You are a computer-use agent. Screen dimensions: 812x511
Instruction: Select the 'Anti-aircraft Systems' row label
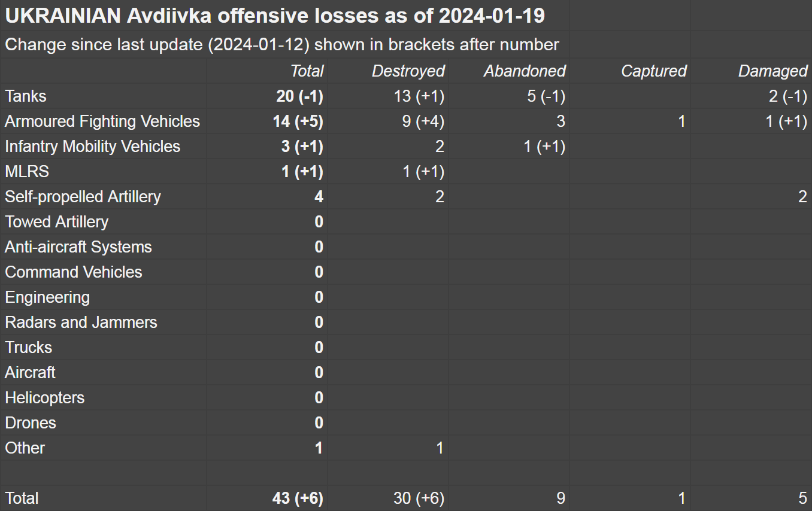point(78,247)
